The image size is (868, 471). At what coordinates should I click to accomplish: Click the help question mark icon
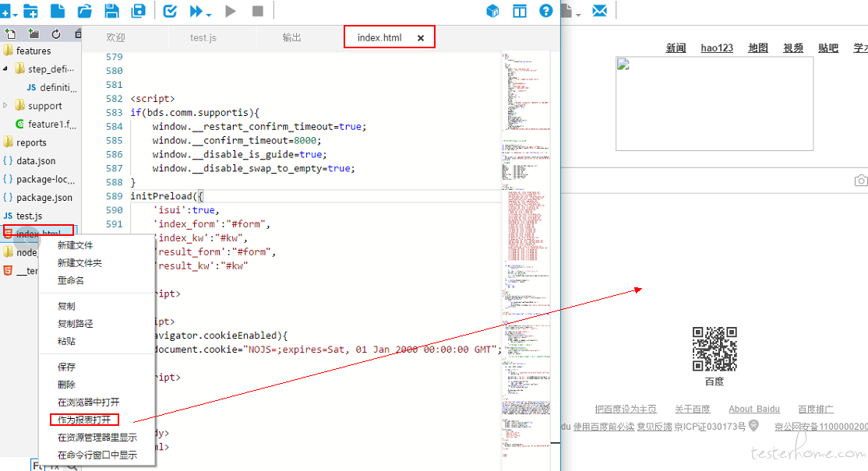coord(546,11)
